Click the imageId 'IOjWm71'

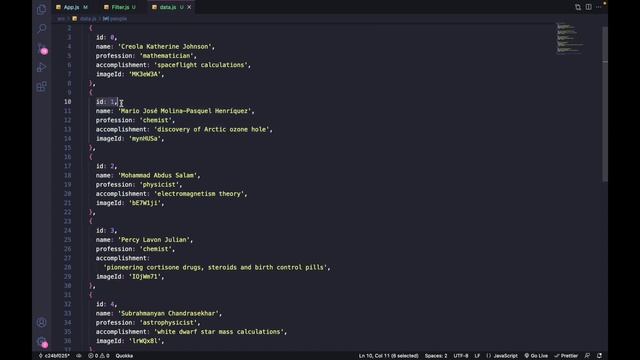145,277
